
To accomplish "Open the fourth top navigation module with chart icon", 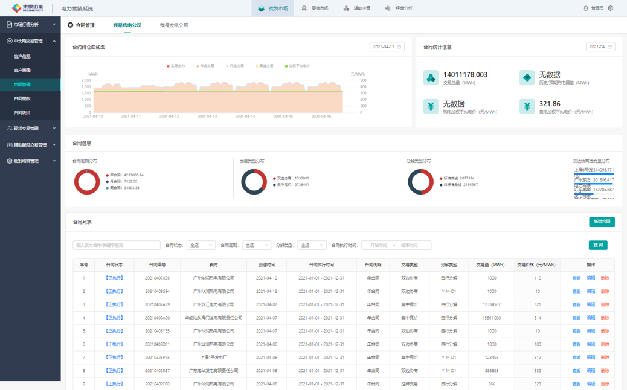I will tap(399, 8).
